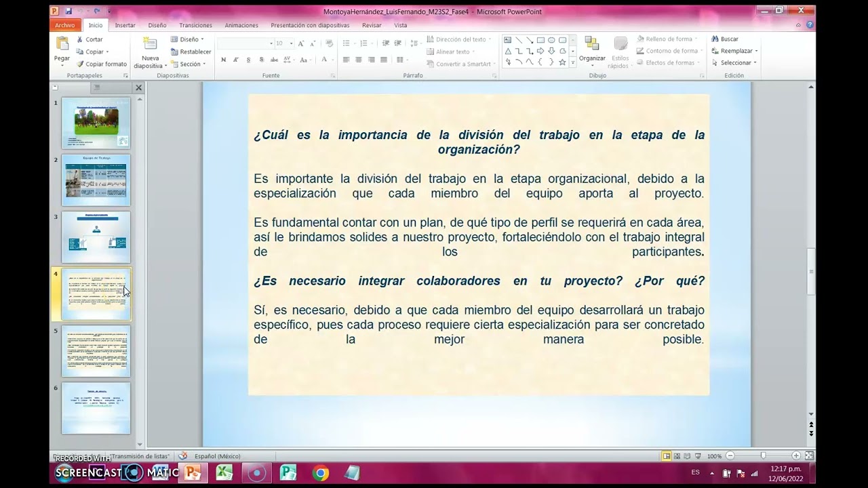Click the bulleted list icon
868x488 pixels.
point(347,43)
